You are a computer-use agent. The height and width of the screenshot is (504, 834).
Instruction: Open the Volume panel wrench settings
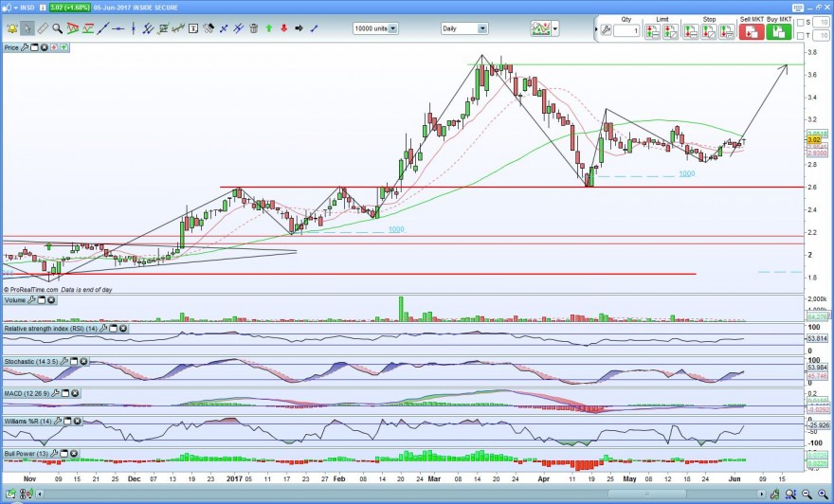32,300
